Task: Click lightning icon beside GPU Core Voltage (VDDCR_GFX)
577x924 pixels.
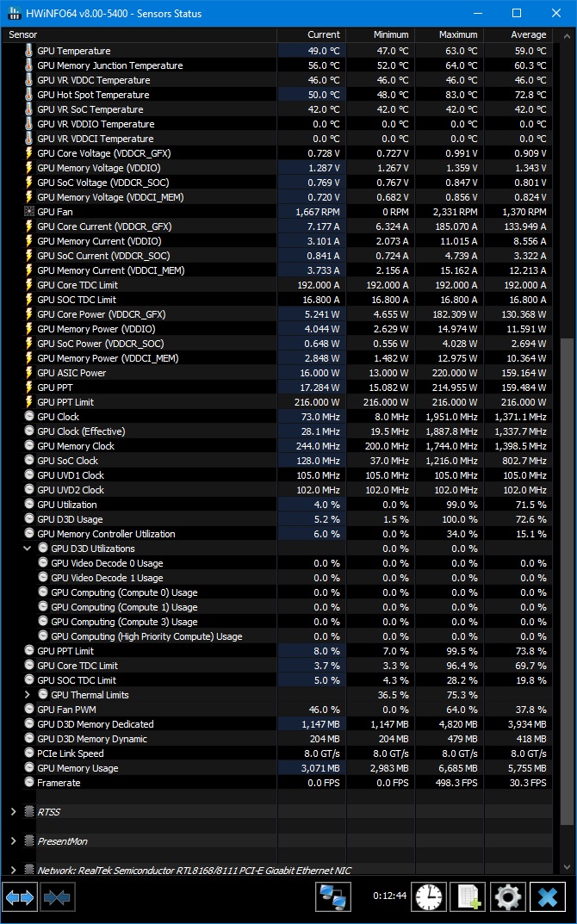Action: (x=29, y=153)
